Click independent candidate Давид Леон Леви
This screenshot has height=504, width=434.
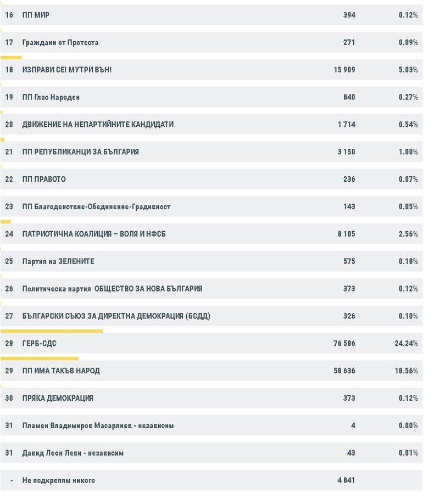pyautogui.click(x=73, y=453)
